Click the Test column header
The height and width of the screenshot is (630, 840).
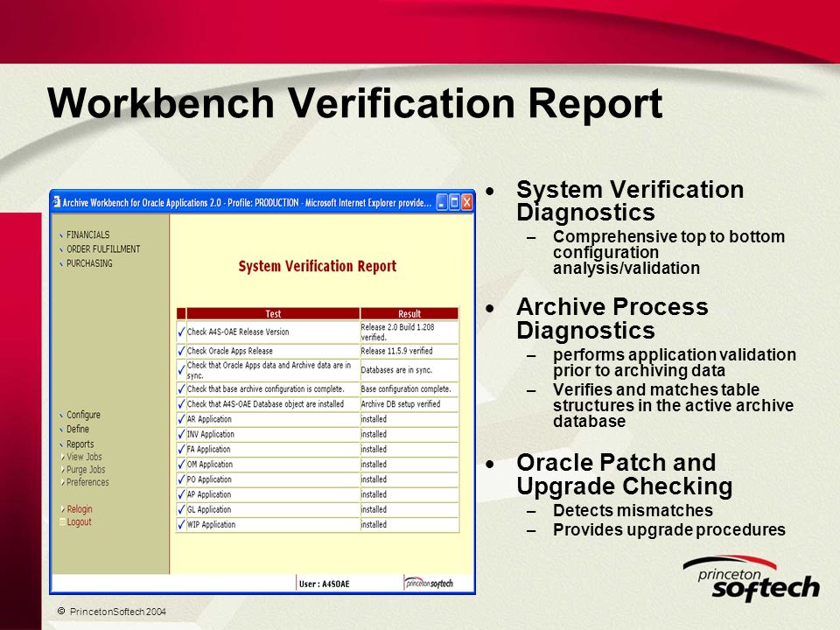(273, 314)
